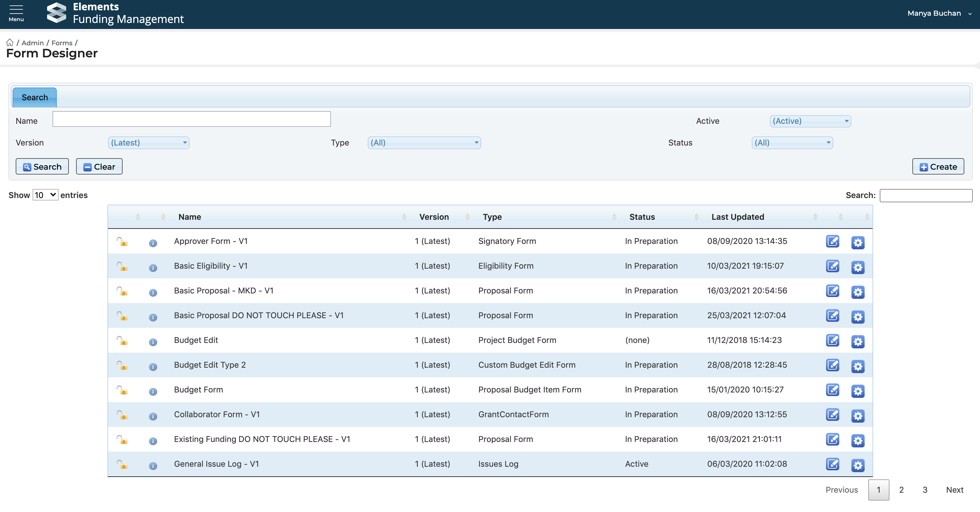Toggle lock icon for Basic Proposal - MKD - V1
The height and width of the screenshot is (512, 980).
[122, 291]
